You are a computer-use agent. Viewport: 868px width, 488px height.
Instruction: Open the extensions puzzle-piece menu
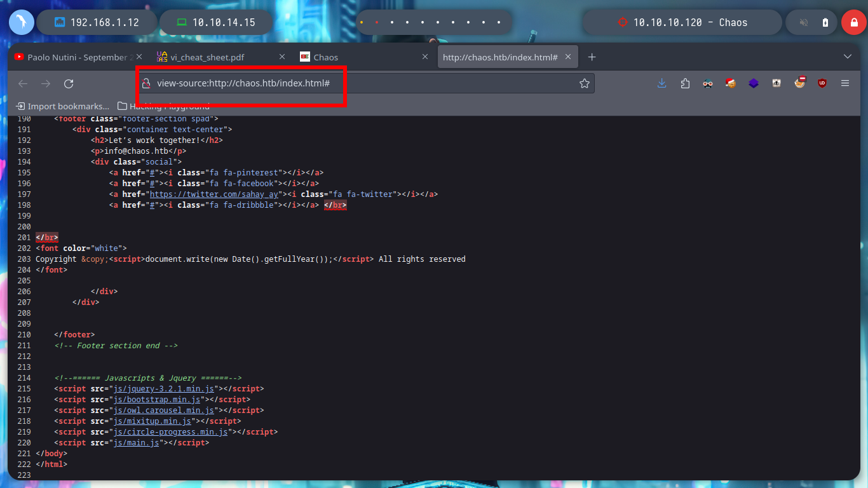coord(685,83)
